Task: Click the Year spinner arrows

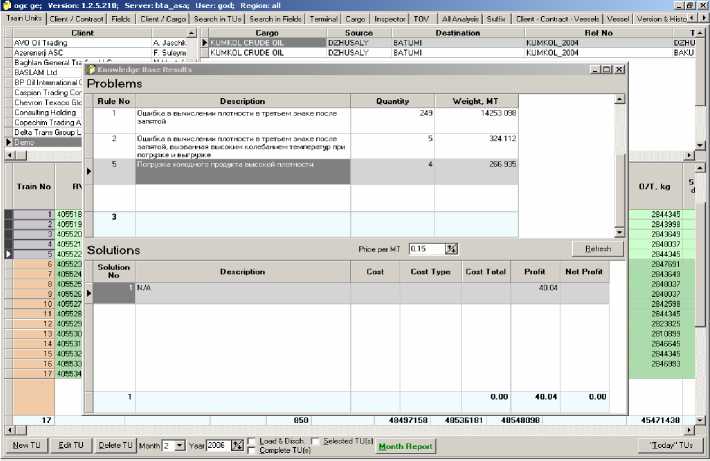Action: (236, 445)
